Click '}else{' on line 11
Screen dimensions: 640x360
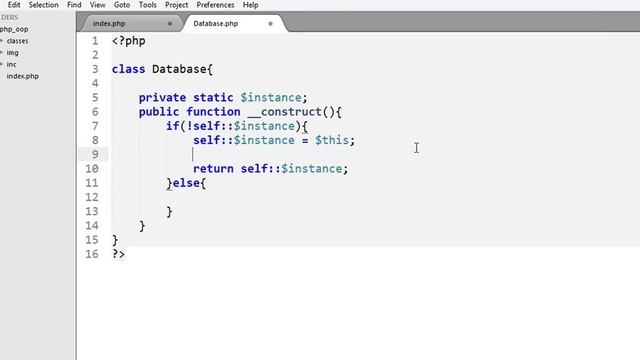click(186, 183)
